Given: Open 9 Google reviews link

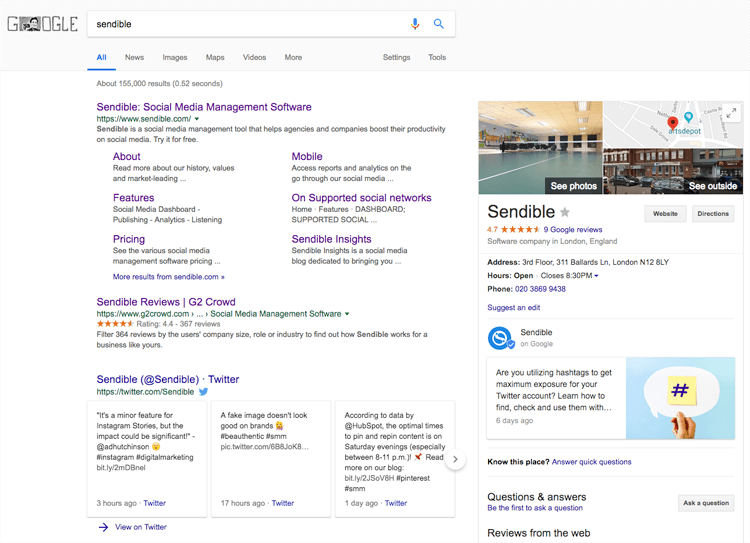Looking at the screenshot, I should pyautogui.click(x=573, y=230).
